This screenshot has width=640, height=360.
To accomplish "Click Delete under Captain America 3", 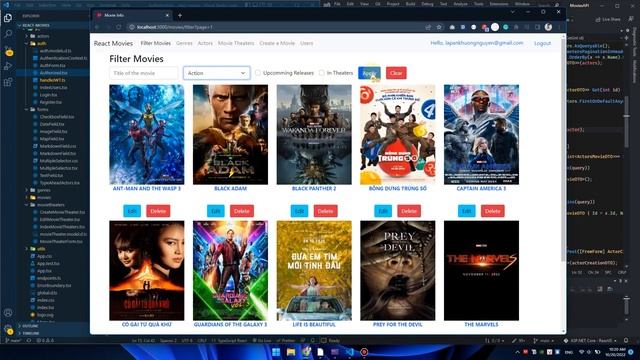I will [x=493, y=211].
